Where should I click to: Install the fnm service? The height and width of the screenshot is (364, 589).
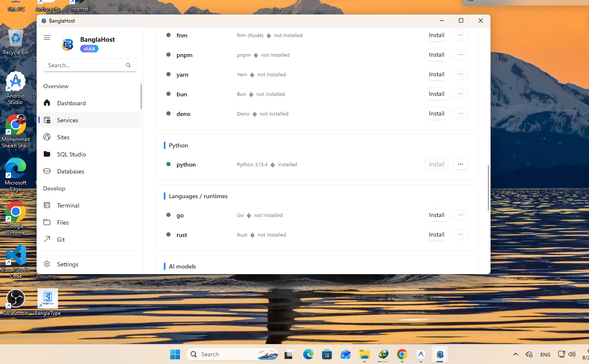pos(437,35)
